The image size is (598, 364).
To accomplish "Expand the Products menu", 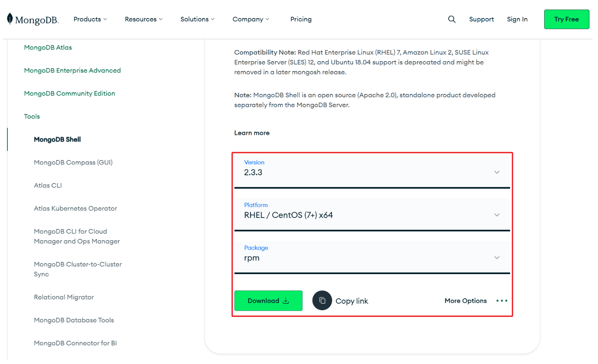I will pos(90,19).
